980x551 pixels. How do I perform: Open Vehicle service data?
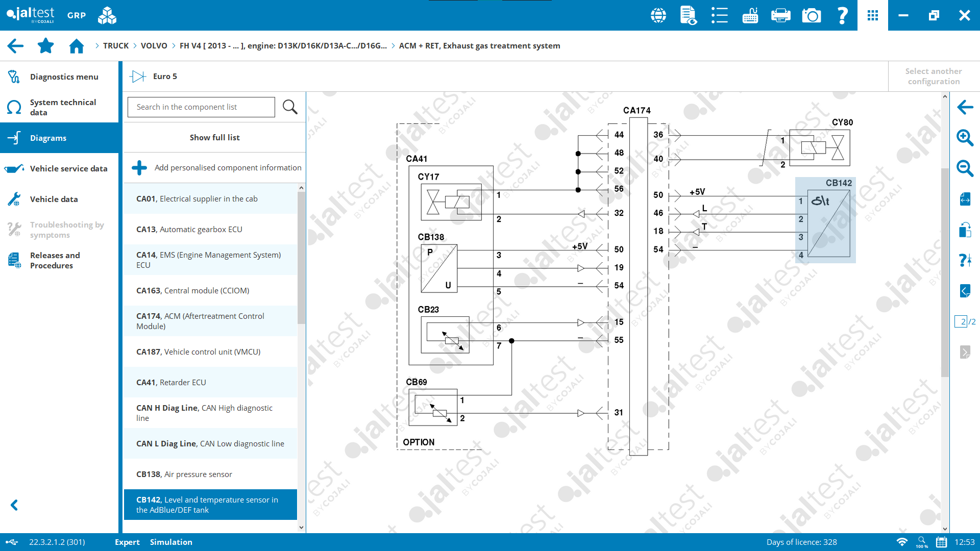pos(59,168)
